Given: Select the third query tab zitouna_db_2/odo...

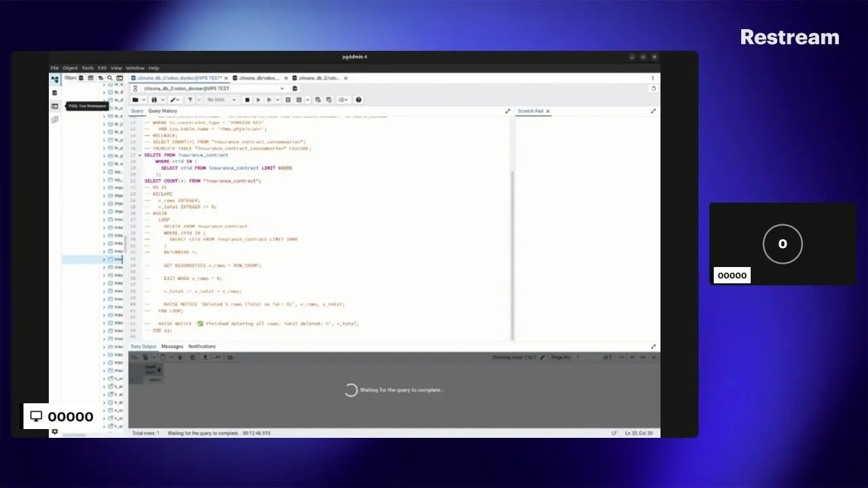Looking at the screenshot, I should point(319,78).
